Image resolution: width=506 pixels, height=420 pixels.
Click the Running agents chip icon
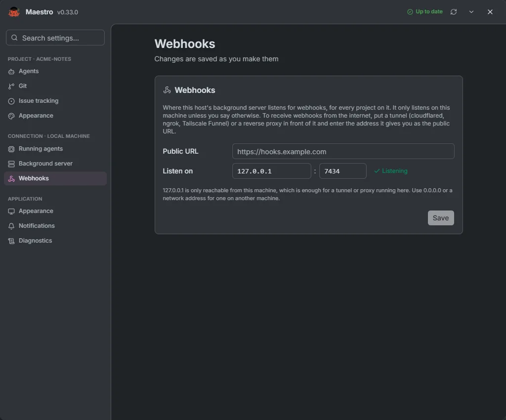click(x=11, y=149)
